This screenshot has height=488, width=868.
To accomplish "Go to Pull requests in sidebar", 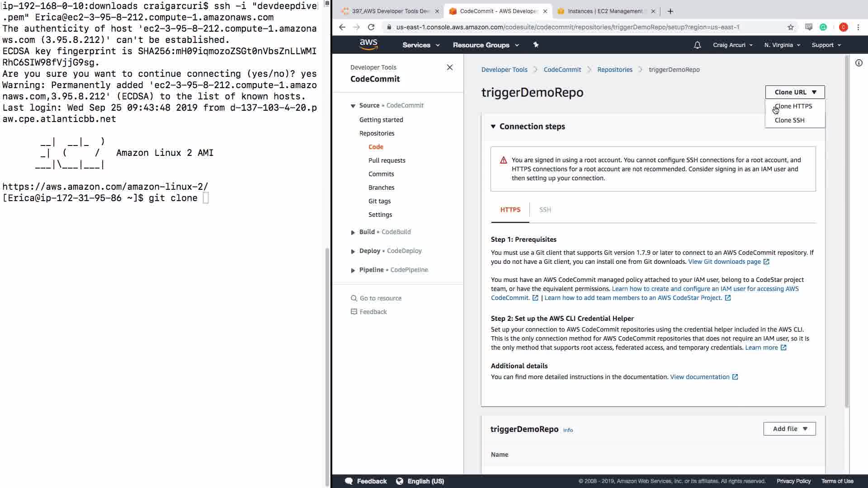I will pyautogui.click(x=387, y=160).
